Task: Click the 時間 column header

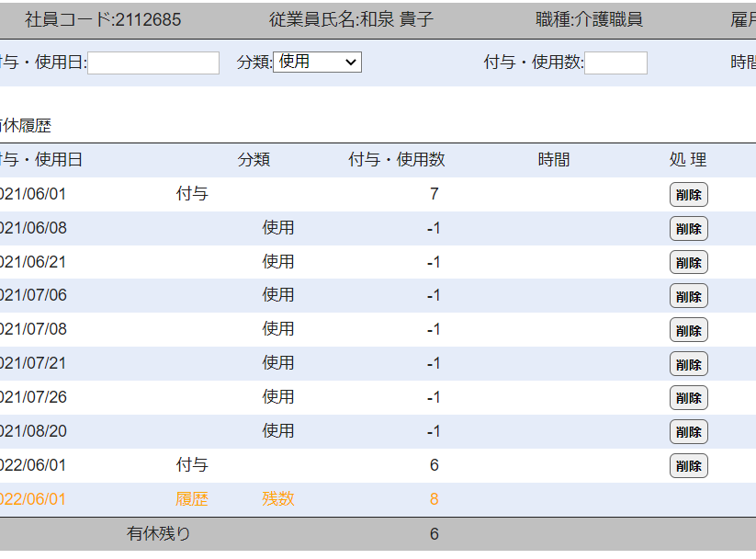Action: pos(554,160)
